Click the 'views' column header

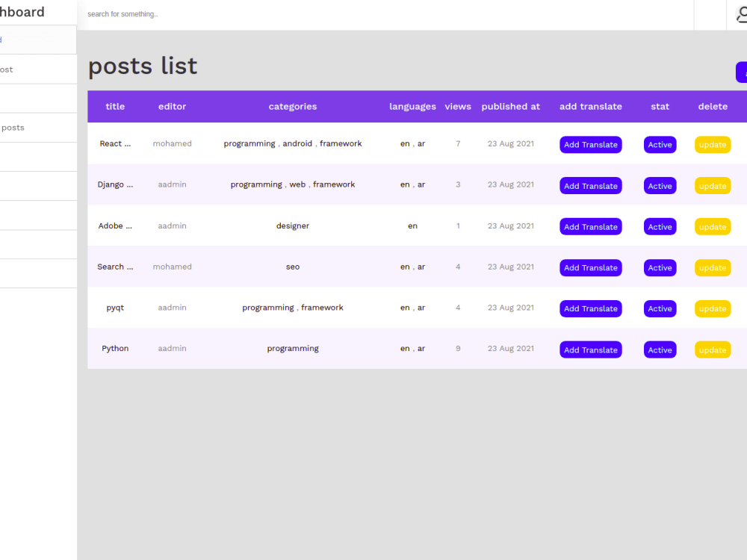point(458,106)
